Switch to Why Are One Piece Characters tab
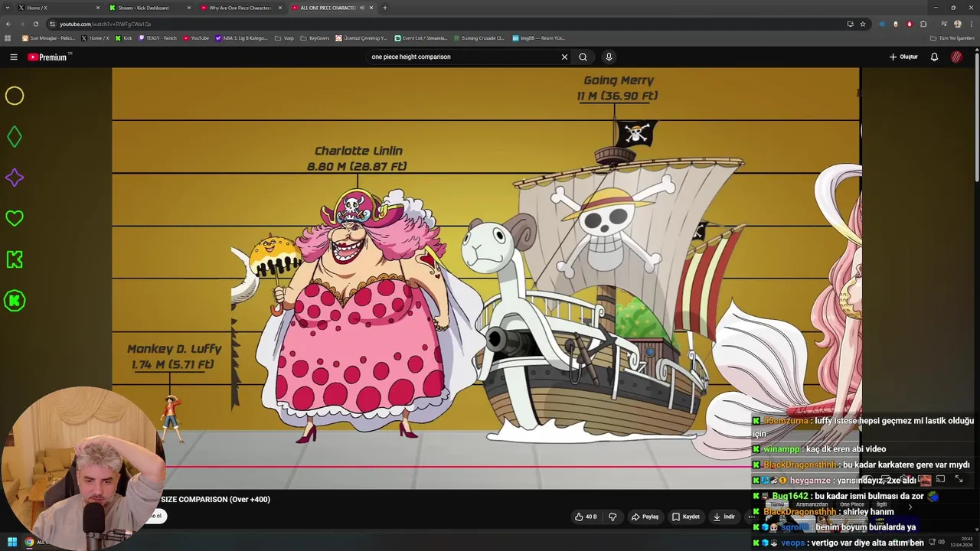Image resolution: width=980 pixels, height=551 pixels. (x=241, y=8)
